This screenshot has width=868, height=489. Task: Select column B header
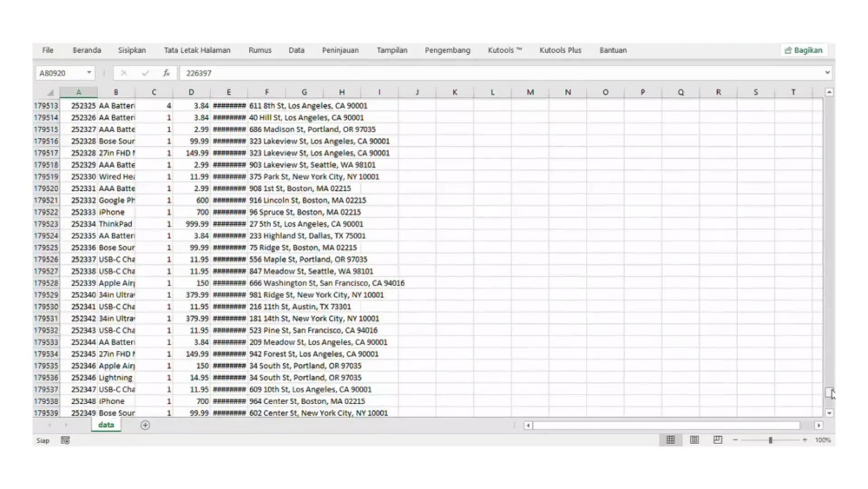115,92
